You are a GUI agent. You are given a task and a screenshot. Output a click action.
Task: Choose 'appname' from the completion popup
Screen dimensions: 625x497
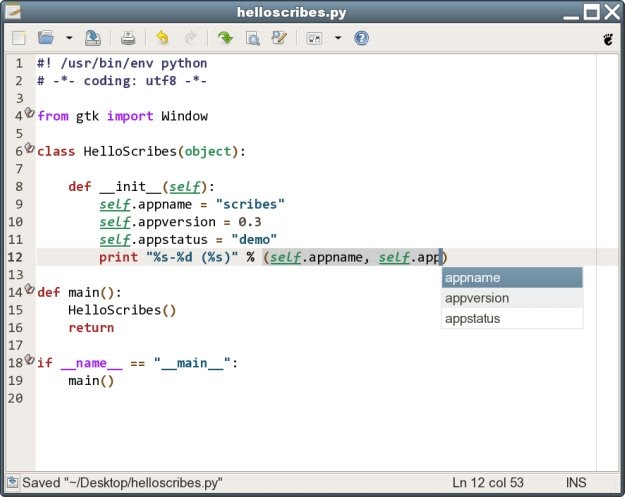512,278
